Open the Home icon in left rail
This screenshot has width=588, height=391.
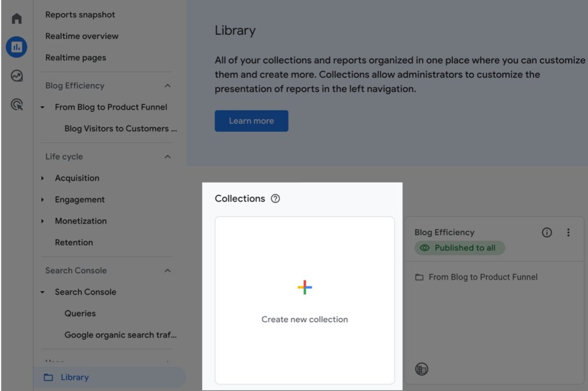[17, 18]
